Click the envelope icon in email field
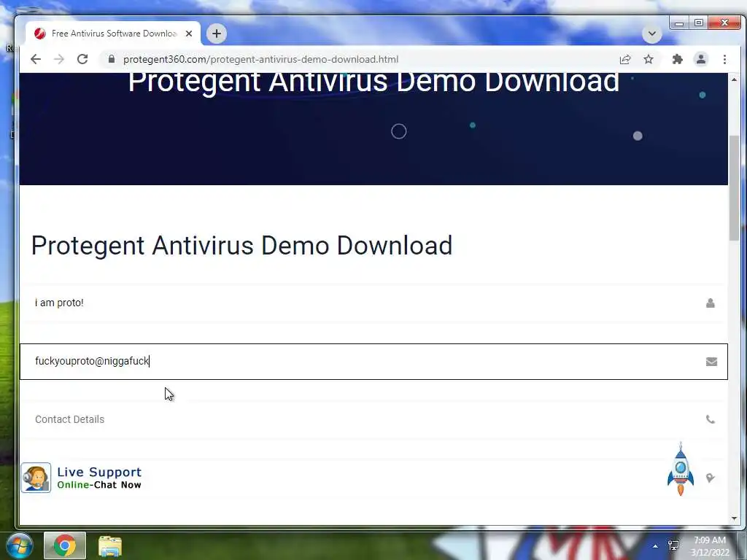Viewport: 747px width, 560px height. coord(711,362)
